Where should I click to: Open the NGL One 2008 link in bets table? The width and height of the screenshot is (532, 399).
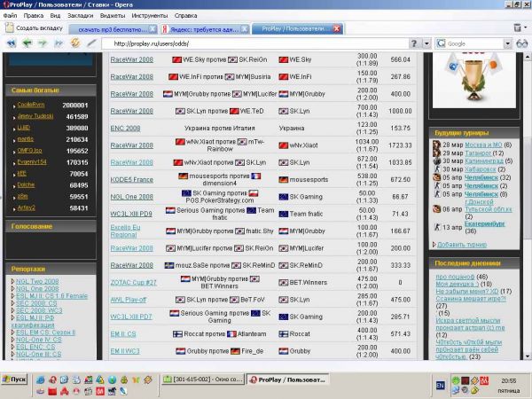pyautogui.click(x=131, y=197)
